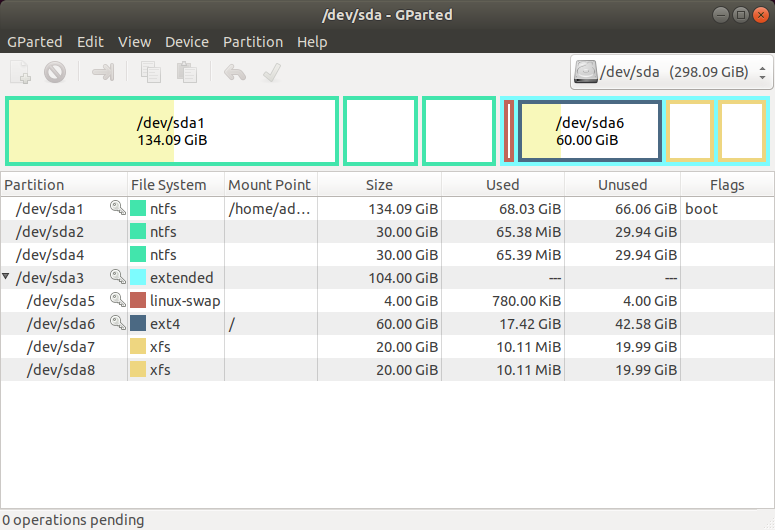The width and height of the screenshot is (775, 530).
Task: Click the linux-swap red color swatch
Action: pyautogui.click(x=138, y=300)
